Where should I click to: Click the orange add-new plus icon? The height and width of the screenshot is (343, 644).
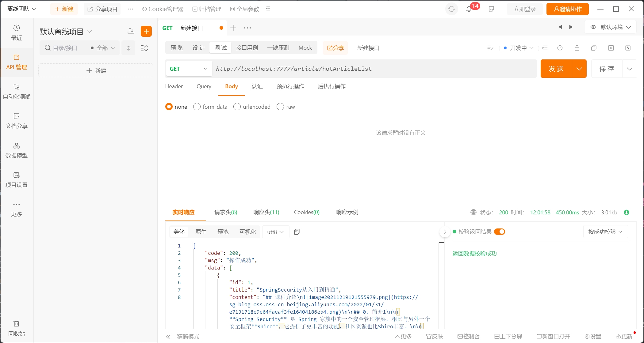pos(146,31)
